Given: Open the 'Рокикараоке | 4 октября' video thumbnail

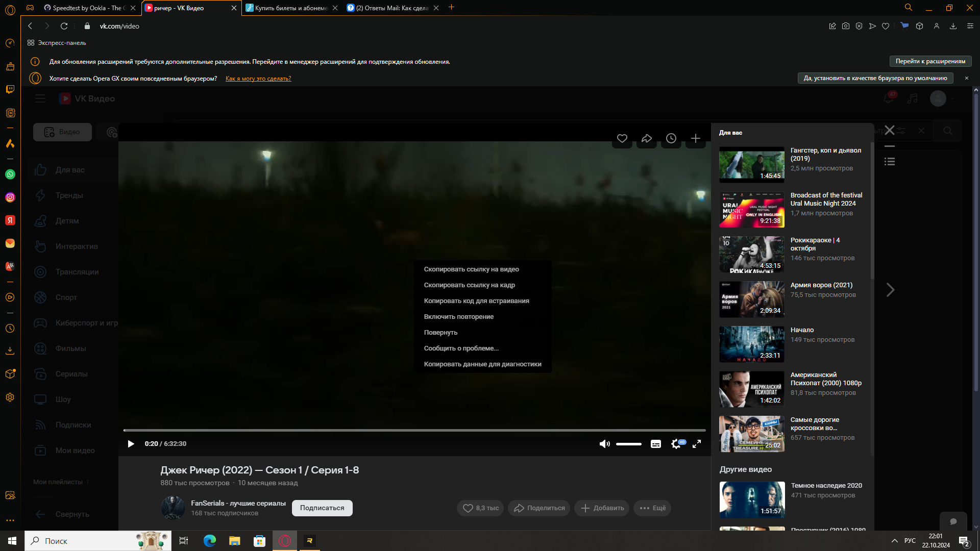Looking at the screenshot, I should 752,255.
